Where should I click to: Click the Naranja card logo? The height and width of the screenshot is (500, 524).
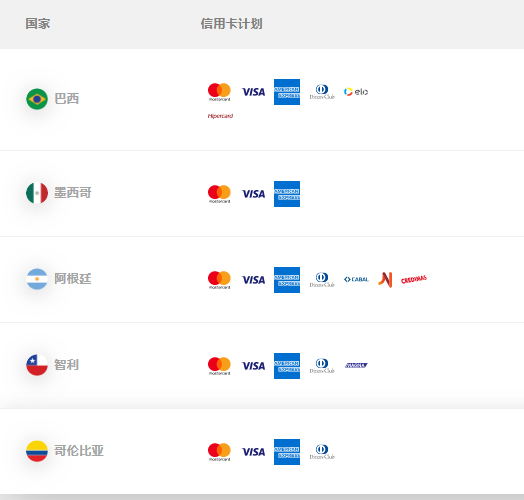(385, 279)
